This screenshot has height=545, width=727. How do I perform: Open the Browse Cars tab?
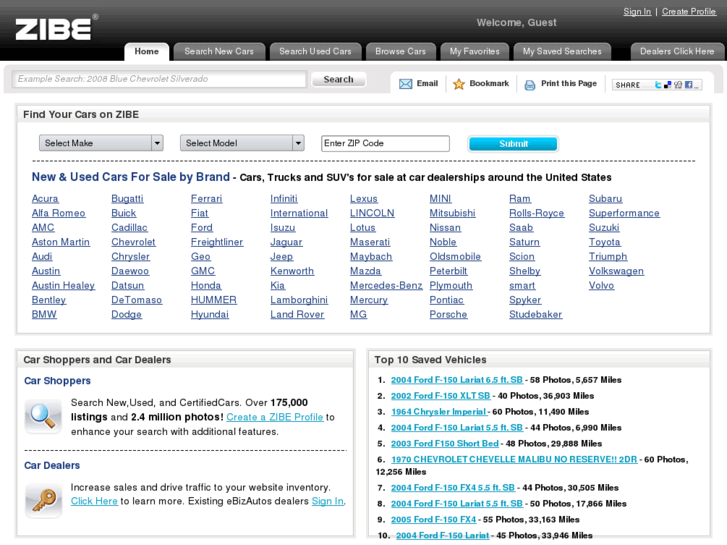401,51
